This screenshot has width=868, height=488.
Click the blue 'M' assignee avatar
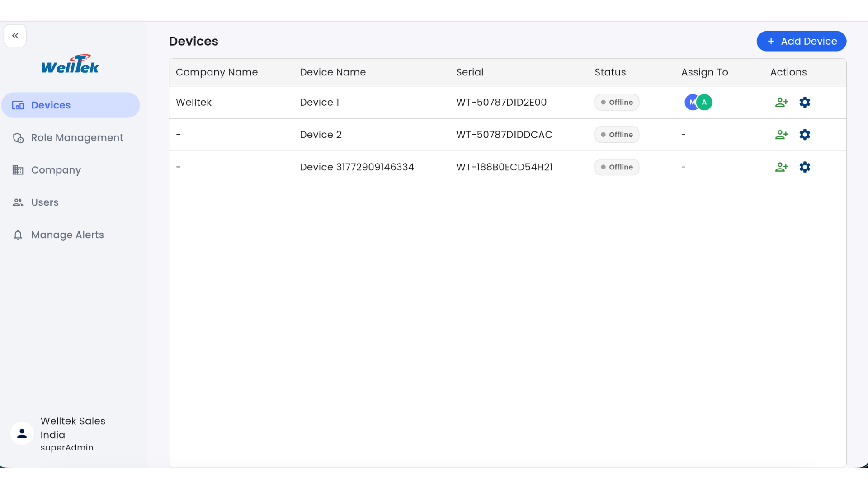(x=690, y=103)
